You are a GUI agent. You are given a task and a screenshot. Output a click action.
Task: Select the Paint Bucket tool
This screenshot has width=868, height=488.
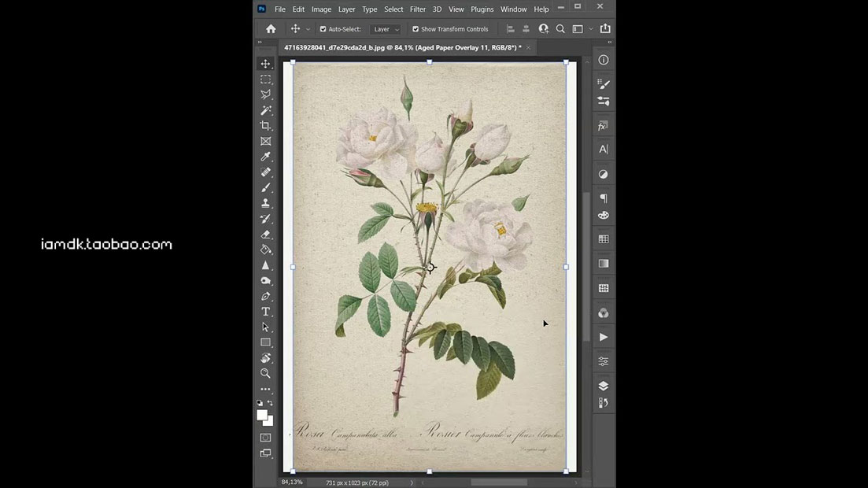tap(266, 250)
